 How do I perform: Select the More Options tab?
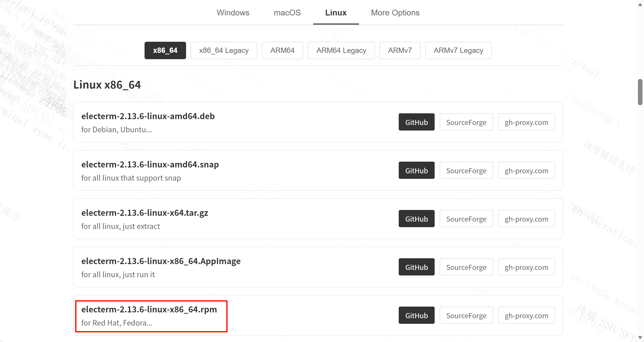click(x=395, y=13)
